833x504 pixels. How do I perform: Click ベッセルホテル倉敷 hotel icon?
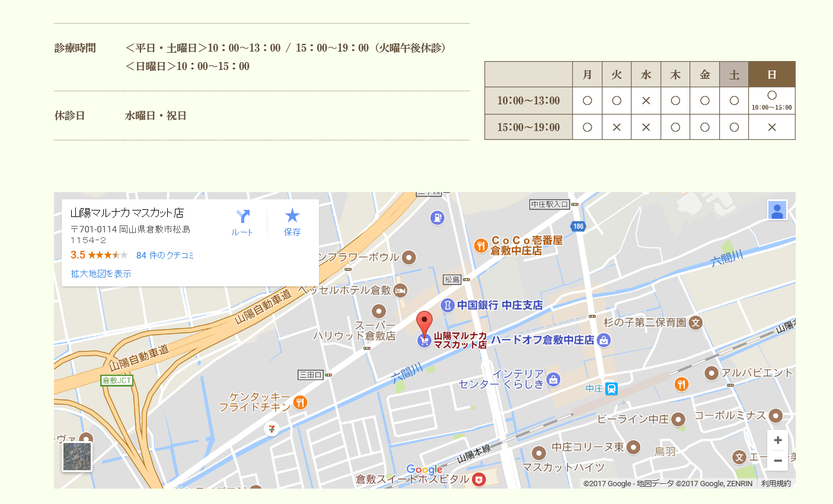click(x=400, y=291)
